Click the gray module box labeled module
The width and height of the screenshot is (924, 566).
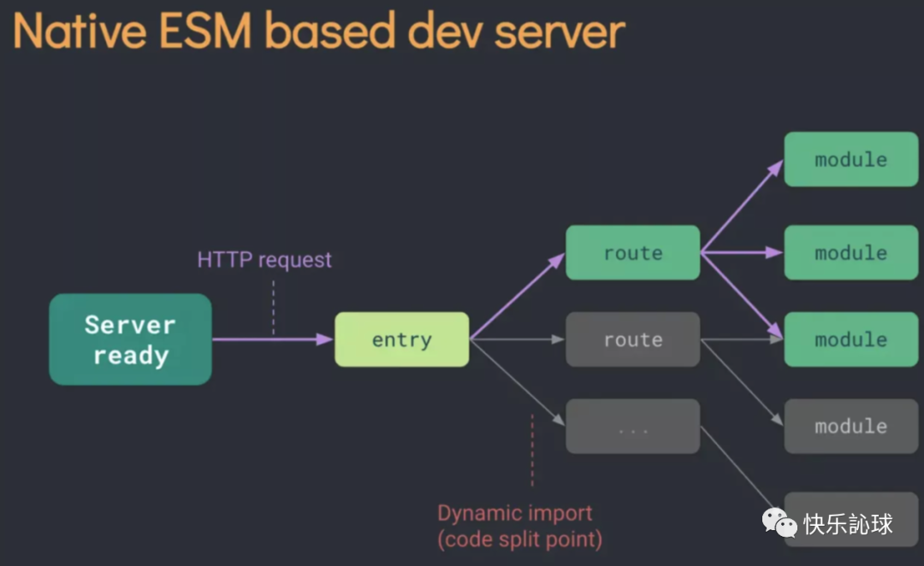click(850, 426)
